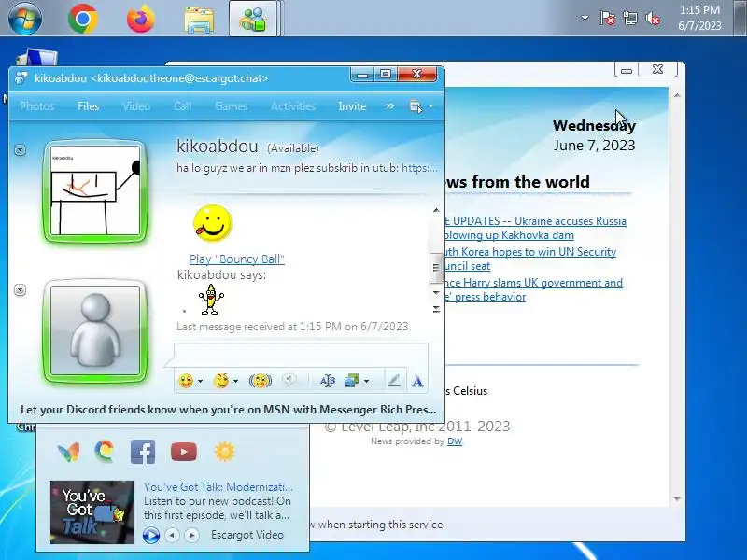
Task: Click news window scroll up arrow
Action: click(677, 95)
